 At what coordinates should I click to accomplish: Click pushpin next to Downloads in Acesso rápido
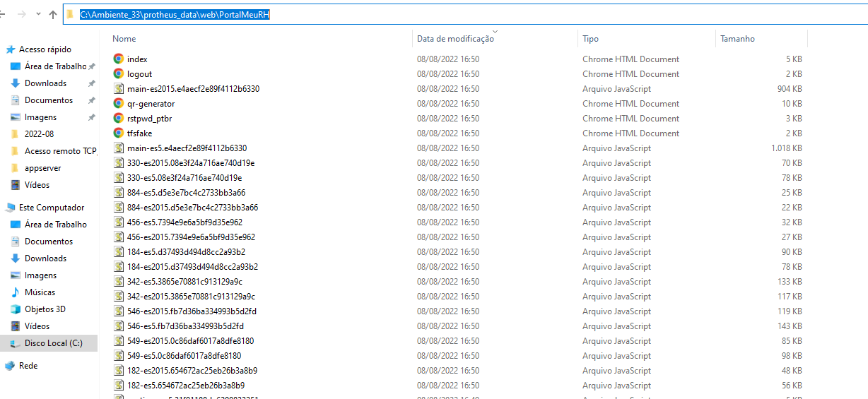coord(92,83)
